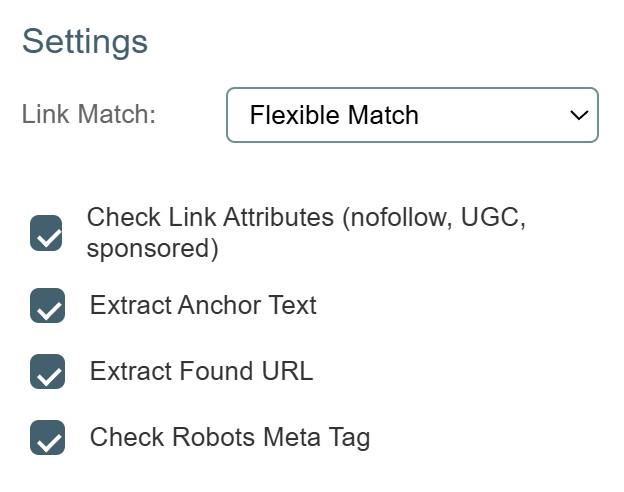Click the 'Extract Anchor Text' label
Screen dimensions: 624x492
pyautogui.click(x=203, y=305)
